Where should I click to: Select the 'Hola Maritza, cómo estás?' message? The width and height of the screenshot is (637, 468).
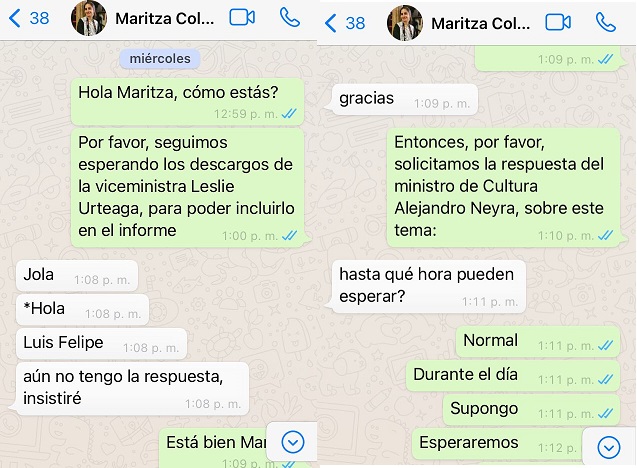(x=187, y=102)
